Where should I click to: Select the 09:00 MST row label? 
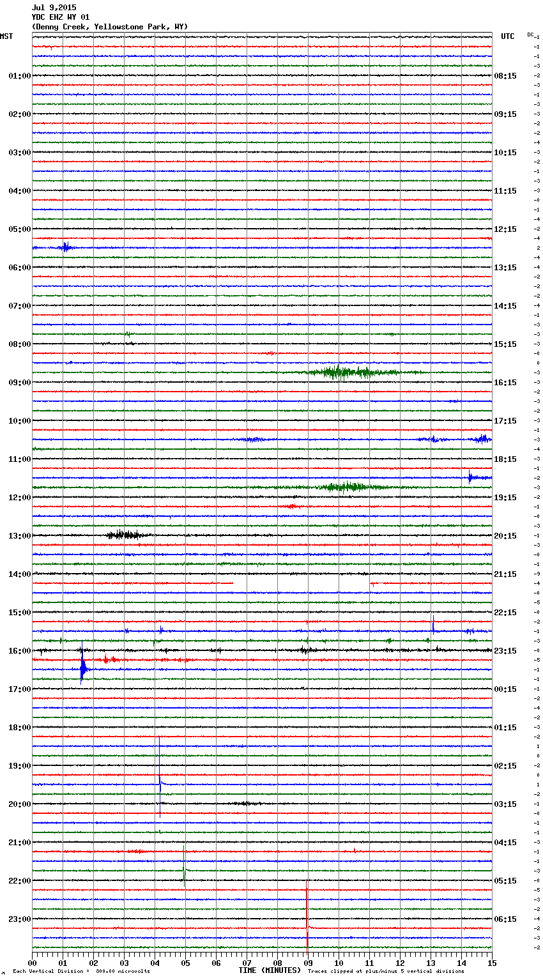[x=20, y=383]
